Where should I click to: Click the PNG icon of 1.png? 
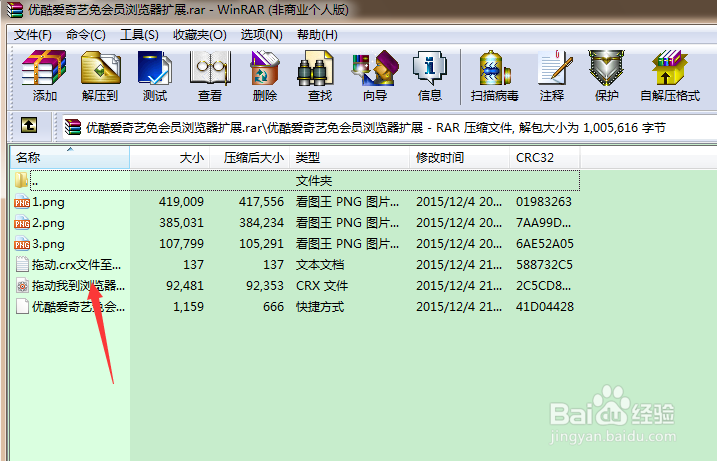pyautogui.click(x=22, y=202)
